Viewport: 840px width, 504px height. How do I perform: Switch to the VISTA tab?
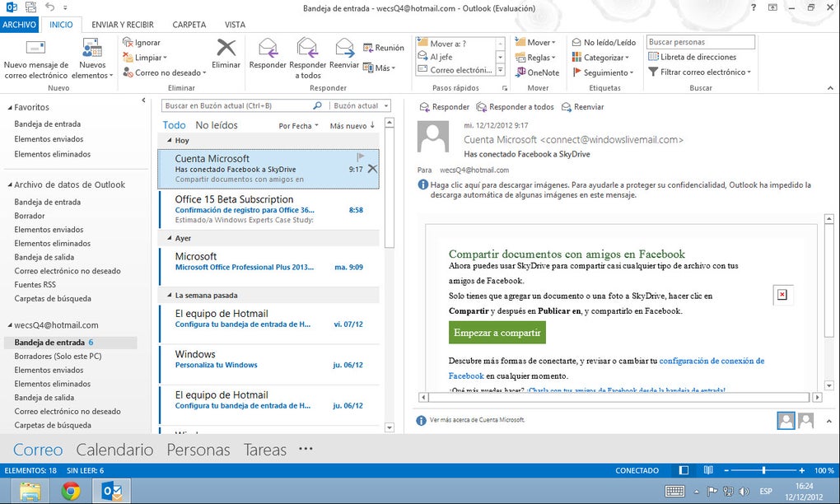(x=235, y=25)
